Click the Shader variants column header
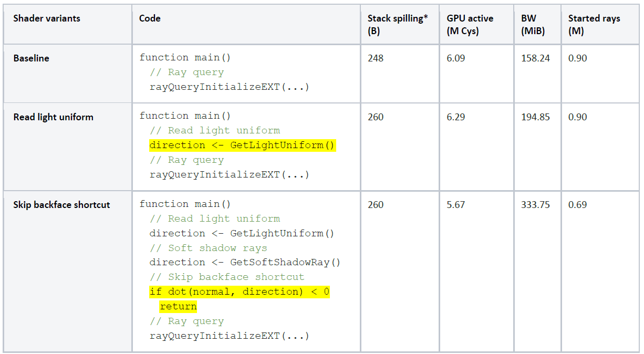This screenshot has height=354, width=644. point(47,18)
